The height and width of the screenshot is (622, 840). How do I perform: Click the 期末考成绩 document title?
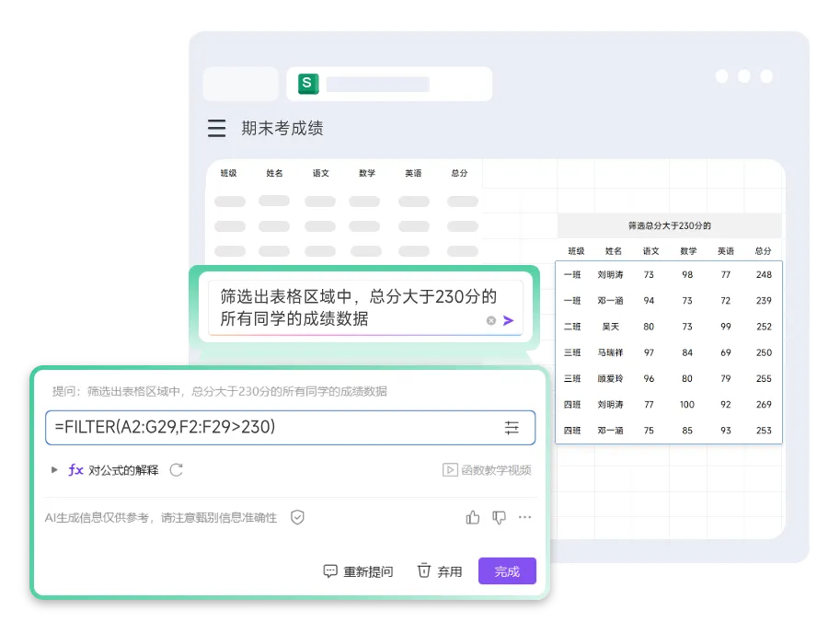[282, 128]
